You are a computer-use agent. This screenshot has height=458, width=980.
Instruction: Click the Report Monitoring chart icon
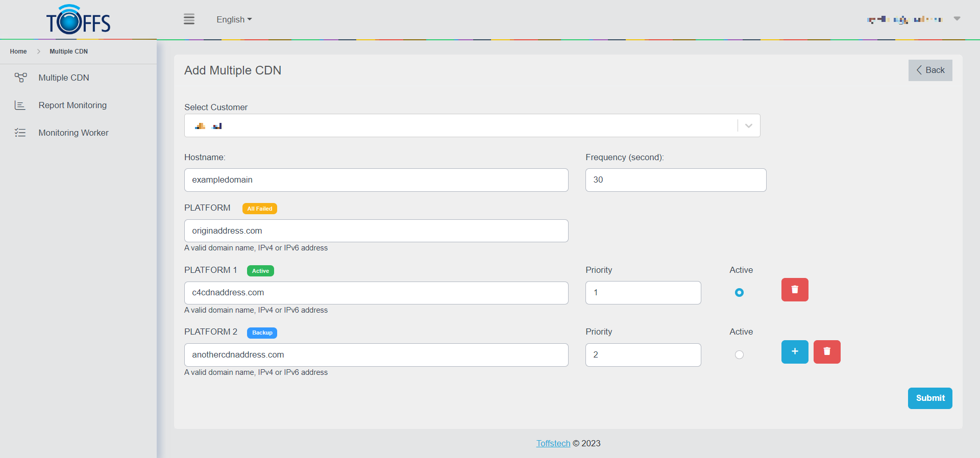pyautogui.click(x=20, y=105)
